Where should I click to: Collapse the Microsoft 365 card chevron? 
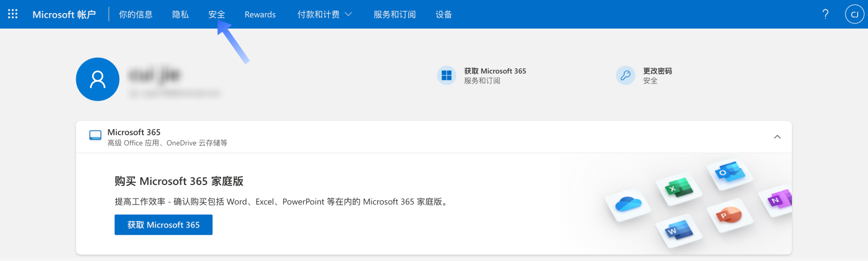pos(777,137)
